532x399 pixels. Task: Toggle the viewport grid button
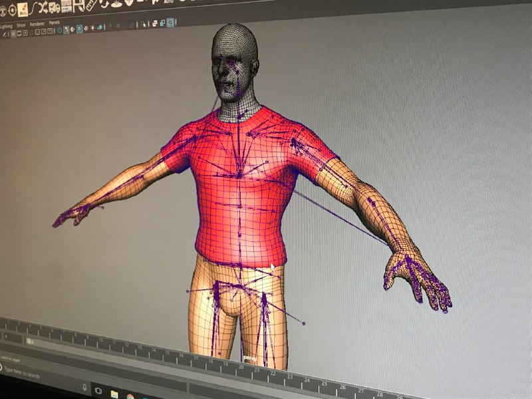(x=13, y=34)
